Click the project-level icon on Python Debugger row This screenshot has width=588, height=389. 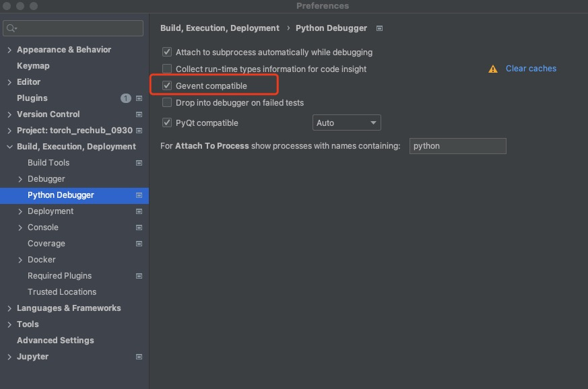[x=139, y=195]
